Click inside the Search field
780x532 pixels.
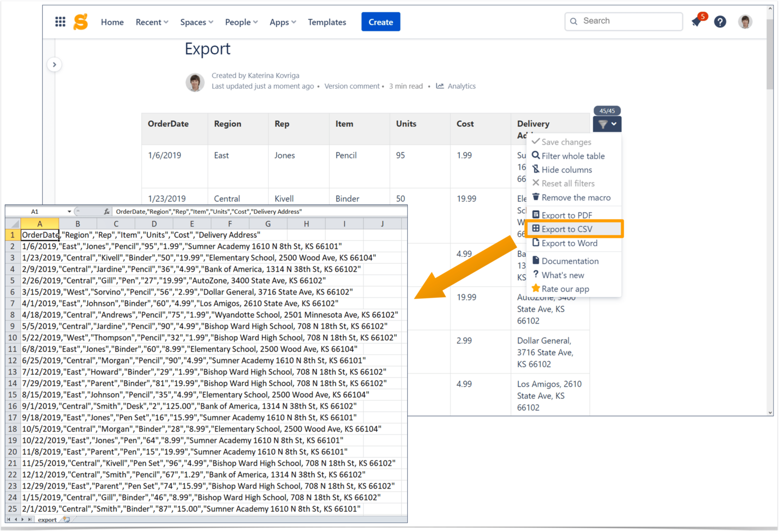point(624,21)
